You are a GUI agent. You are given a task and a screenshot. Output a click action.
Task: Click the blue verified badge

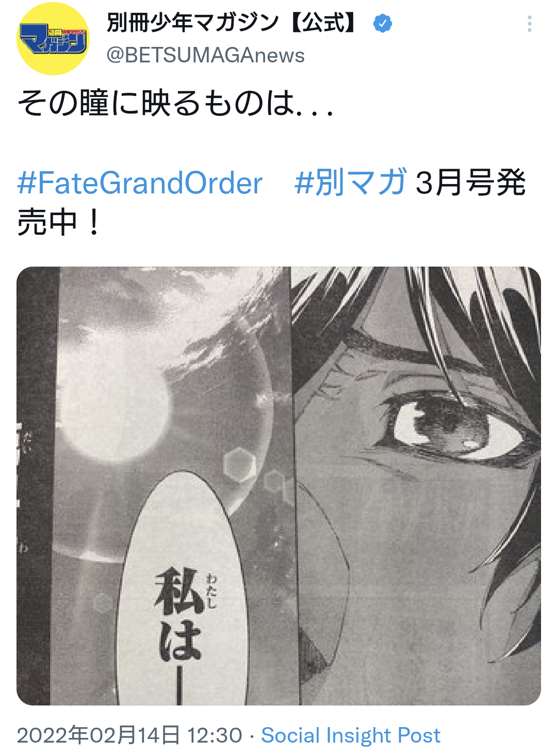coord(382,23)
